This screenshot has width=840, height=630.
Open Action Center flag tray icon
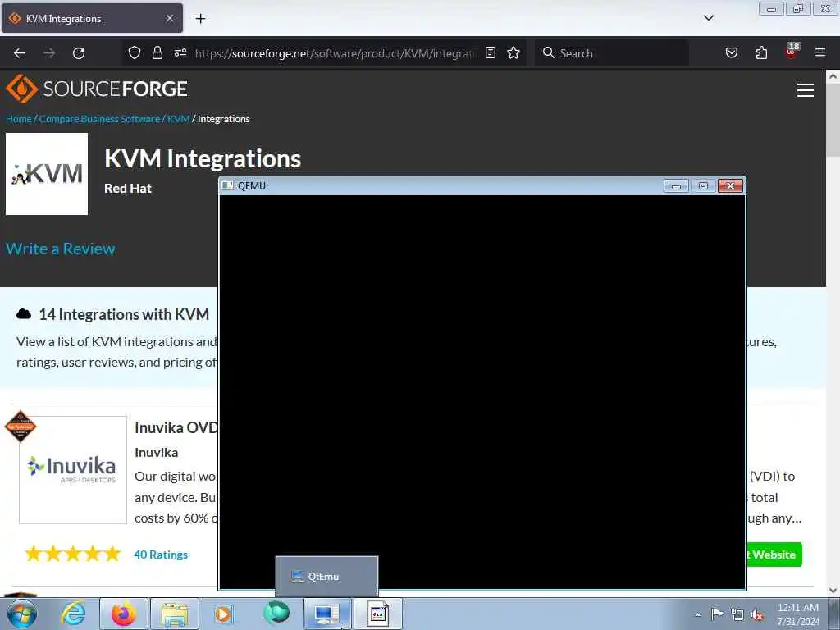(x=717, y=614)
